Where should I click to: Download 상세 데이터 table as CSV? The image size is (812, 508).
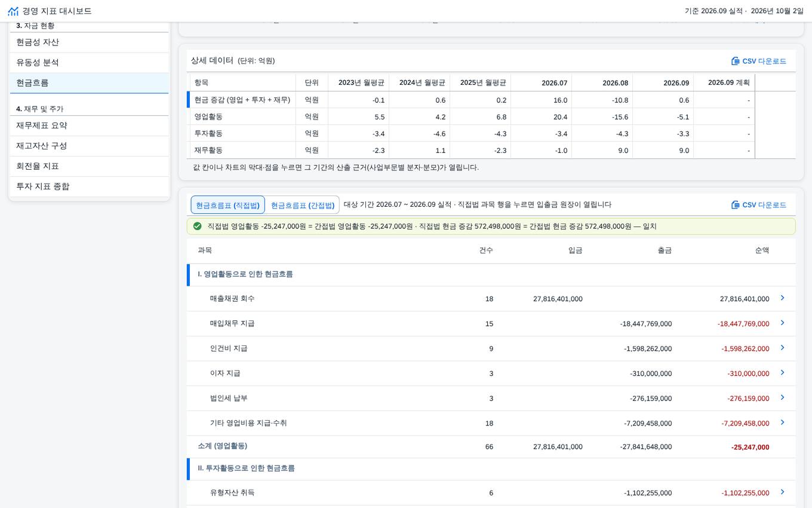click(759, 61)
